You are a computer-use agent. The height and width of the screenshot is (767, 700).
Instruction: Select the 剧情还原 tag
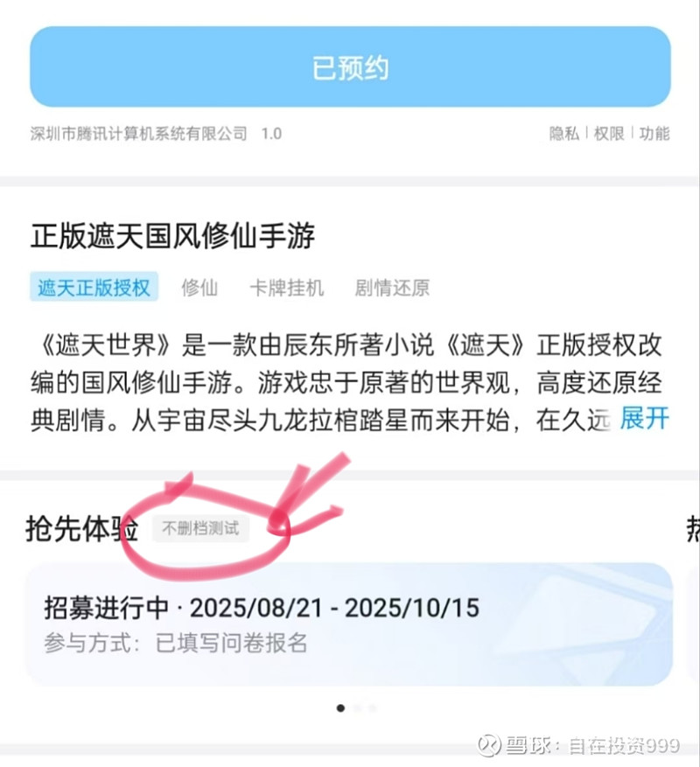pos(392,287)
